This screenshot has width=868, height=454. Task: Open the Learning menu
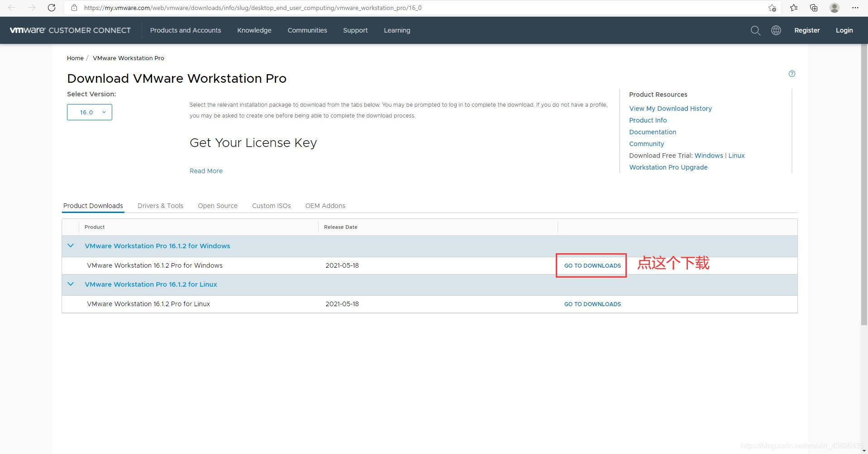point(397,30)
